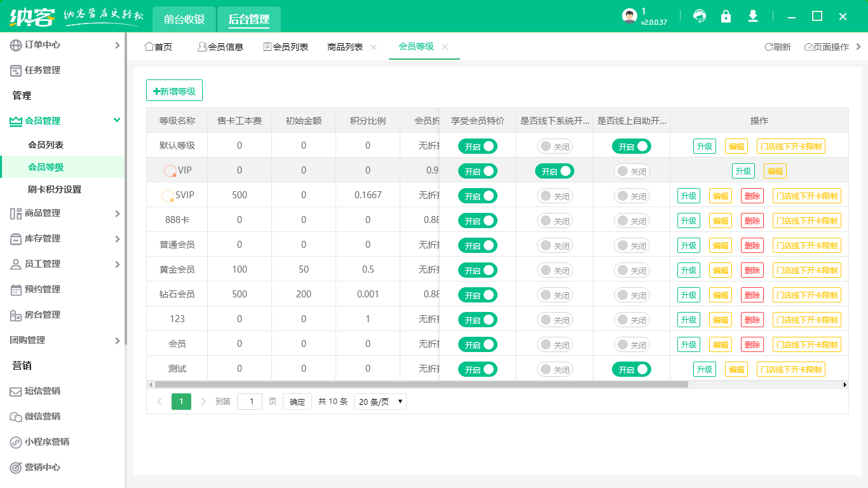Screen dimensions: 868x488
Task: Click the refresh (刷新) icon
Action: click(777, 47)
